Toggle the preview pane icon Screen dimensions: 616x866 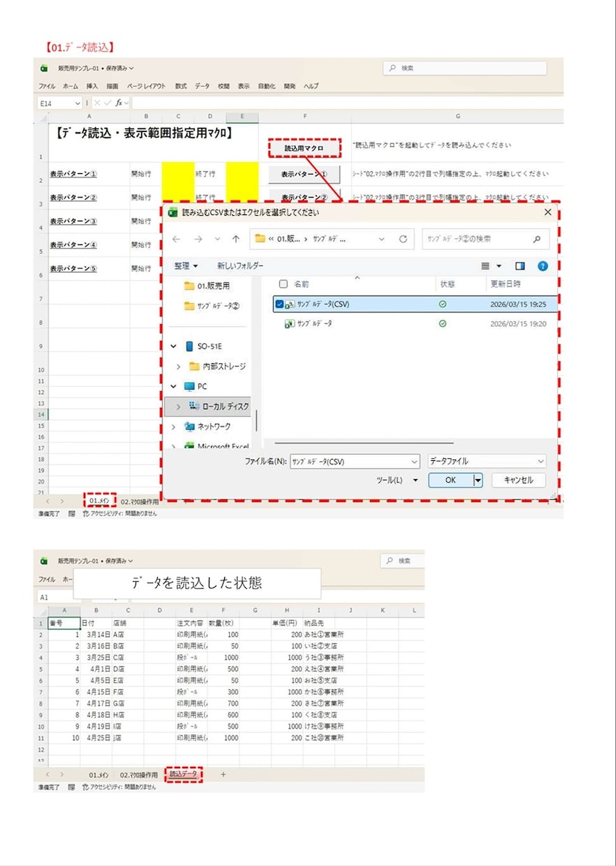coord(520,266)
